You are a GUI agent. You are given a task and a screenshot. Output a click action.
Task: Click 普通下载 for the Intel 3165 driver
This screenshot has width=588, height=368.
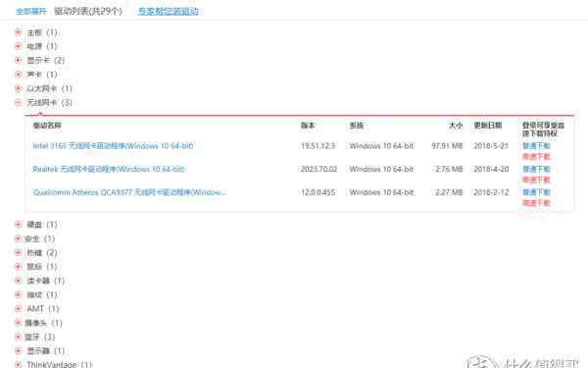click(x=536, y=145)
